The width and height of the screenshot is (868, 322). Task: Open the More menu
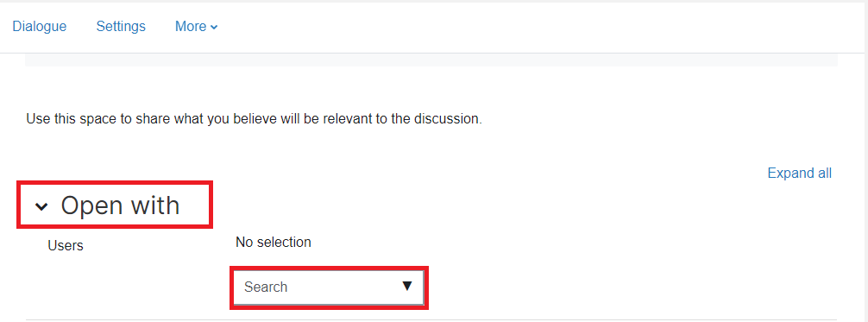[197, 27]
